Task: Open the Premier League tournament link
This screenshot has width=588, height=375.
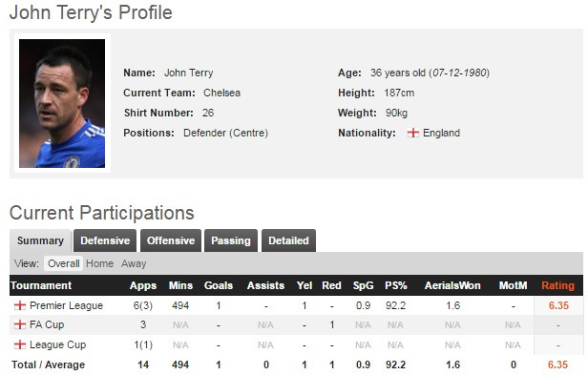Action: (x=66, y=305)
